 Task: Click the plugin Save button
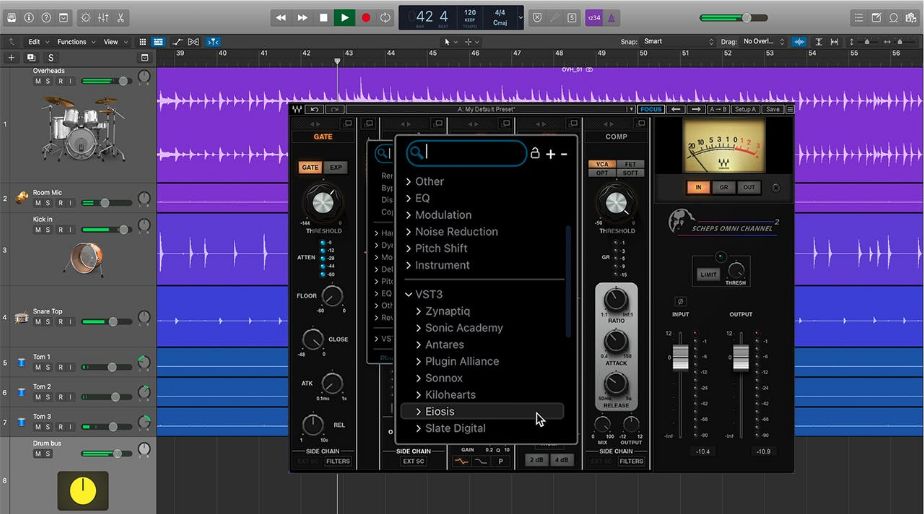click(773, 109)
